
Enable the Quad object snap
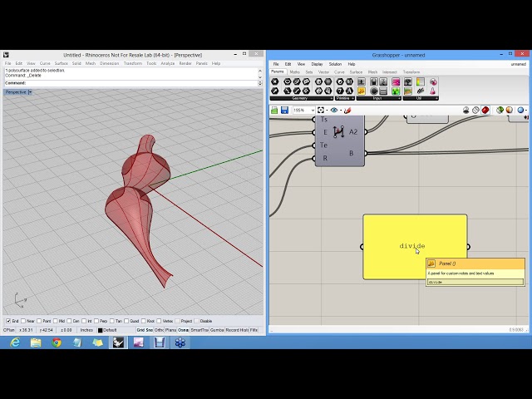coord(126,321)
